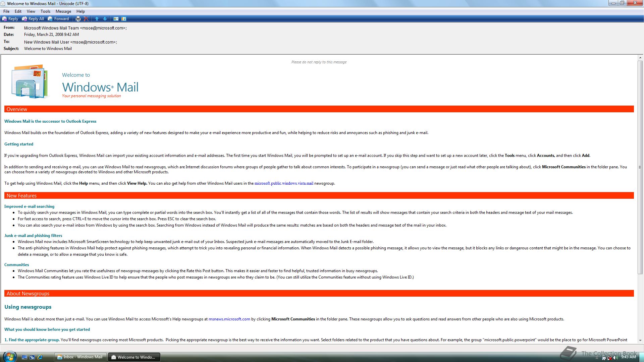Image resolution: width=644 pixels, height=362 pixels.
Task: Click recipient New Windows Mail User address
Action: click(x=70, y=42)
